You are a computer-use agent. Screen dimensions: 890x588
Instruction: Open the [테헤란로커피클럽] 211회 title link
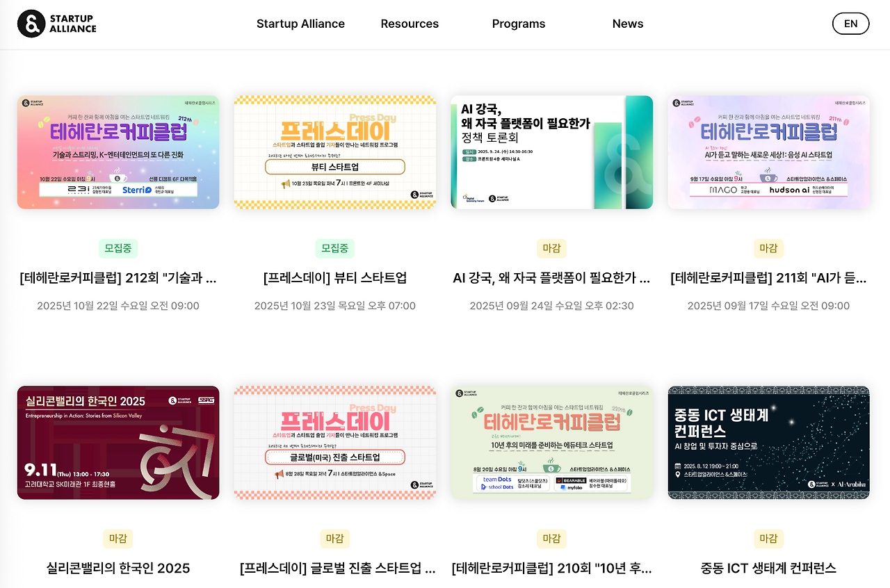[x=769, y=278]
